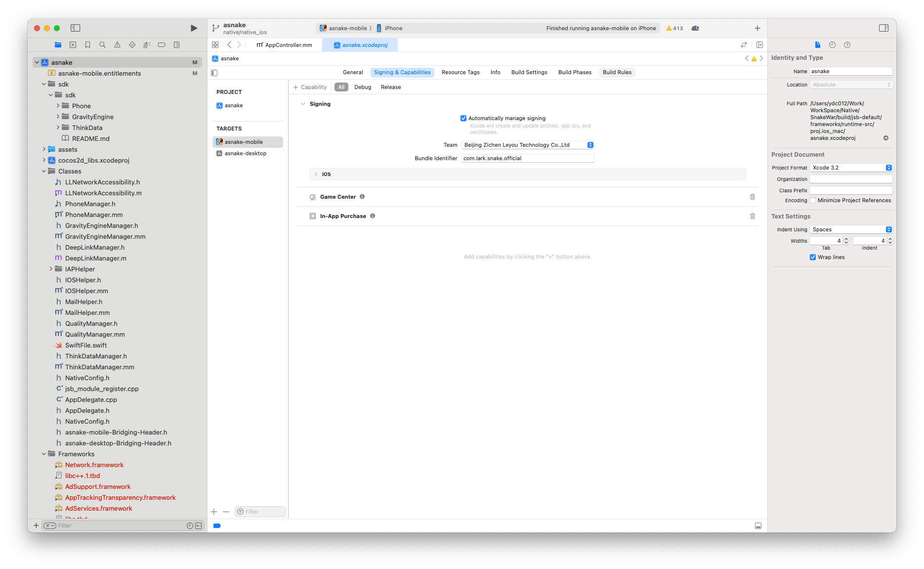Increase the Indent width stepper
This screenshot has height=569, width=924.
click(x=890, y=239)
